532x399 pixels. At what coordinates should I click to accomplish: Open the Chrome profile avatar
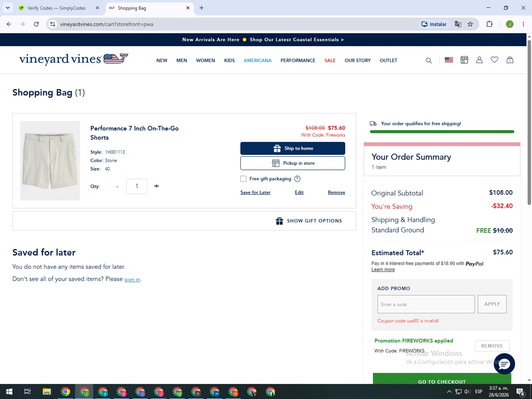510,24
